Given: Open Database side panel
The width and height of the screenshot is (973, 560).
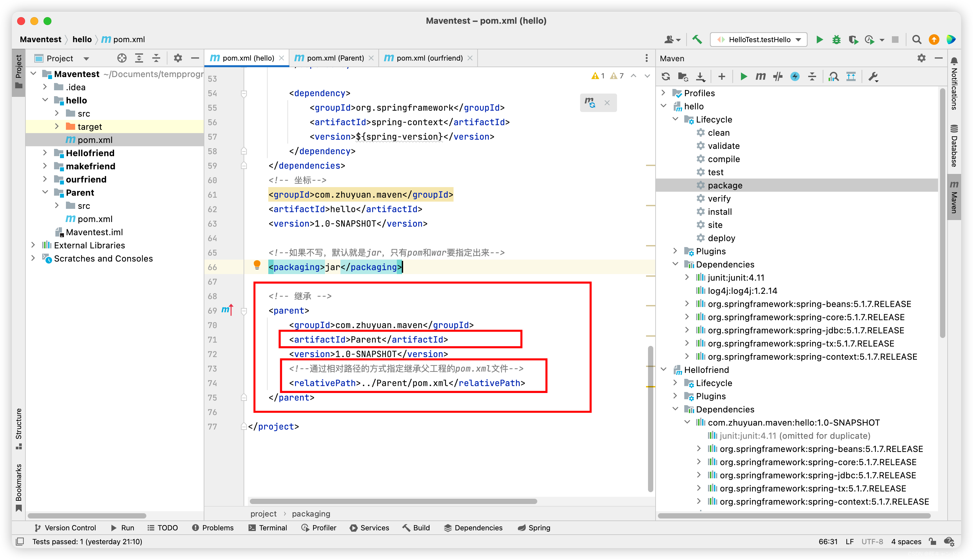Looking at the screenshot, I should click(954, 145).
